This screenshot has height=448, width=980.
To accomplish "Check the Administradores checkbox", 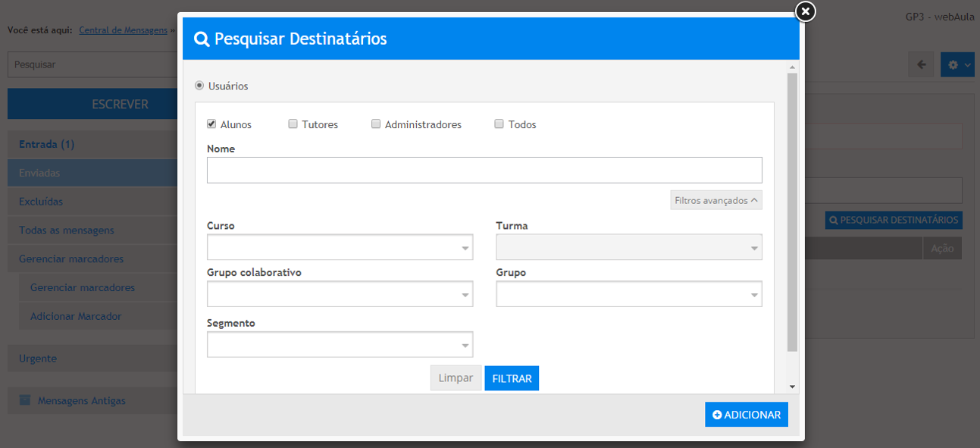I will tap(376, 124).
